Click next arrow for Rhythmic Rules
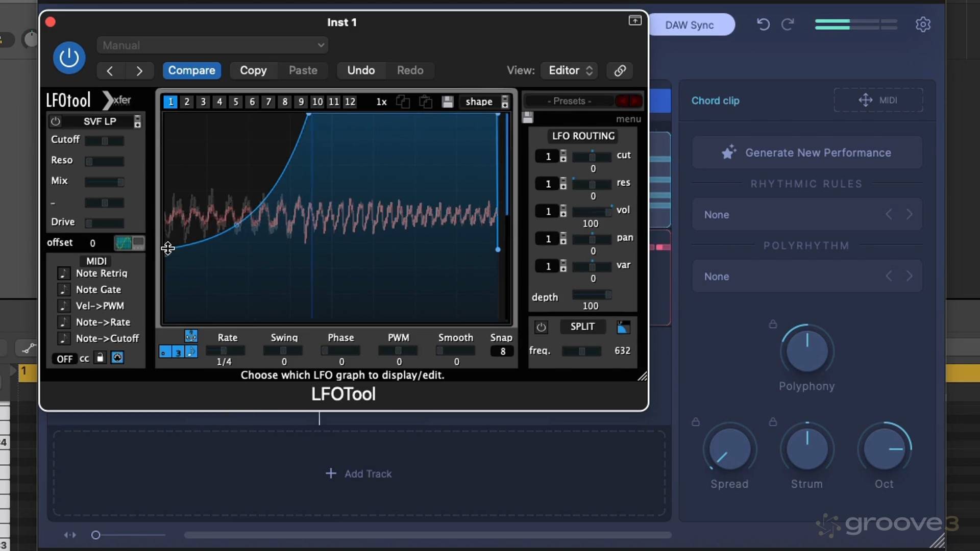This screenshot has height=551, width=980. [909, 214]
